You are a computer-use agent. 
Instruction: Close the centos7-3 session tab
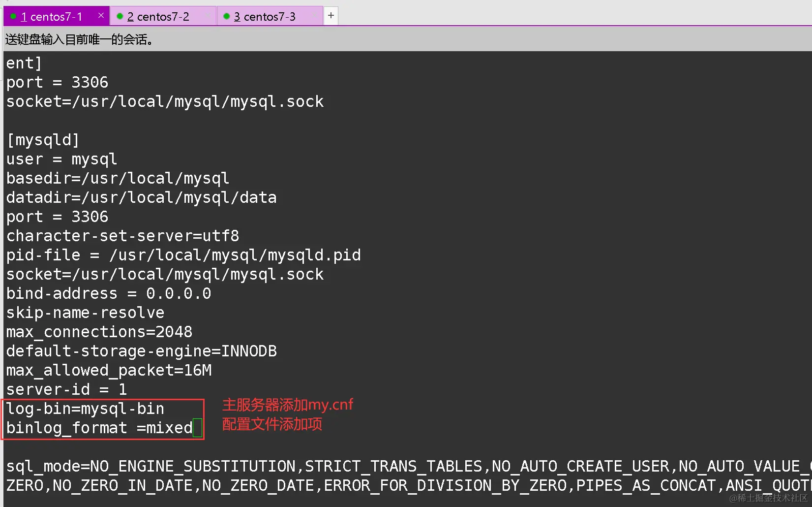pyautogui.click(x=315, y=16)
